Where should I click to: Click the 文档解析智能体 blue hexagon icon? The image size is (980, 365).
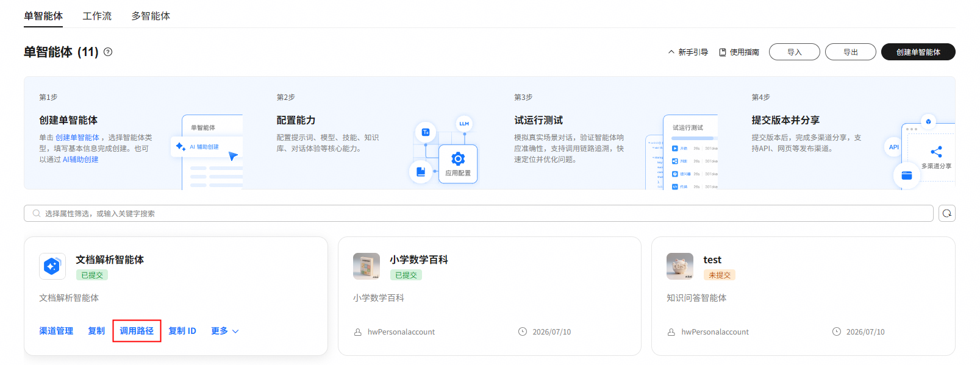(x=52, y=266)
